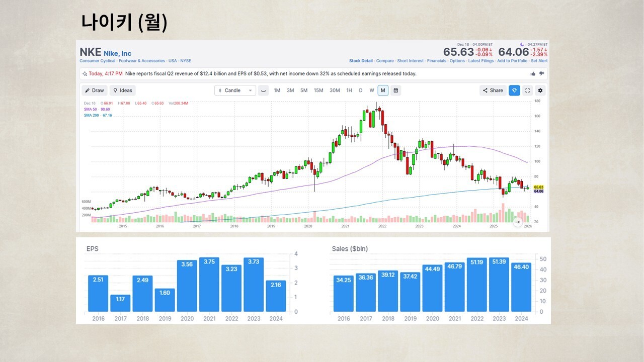Open the Options tab
644x362 pixels.
click(x=457, y=61)
